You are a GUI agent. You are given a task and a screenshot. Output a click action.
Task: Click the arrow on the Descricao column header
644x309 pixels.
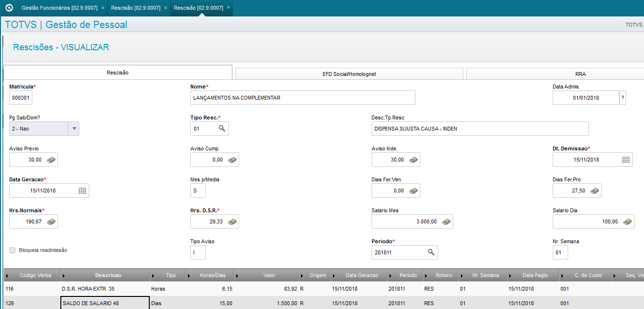tap(64, 276)
